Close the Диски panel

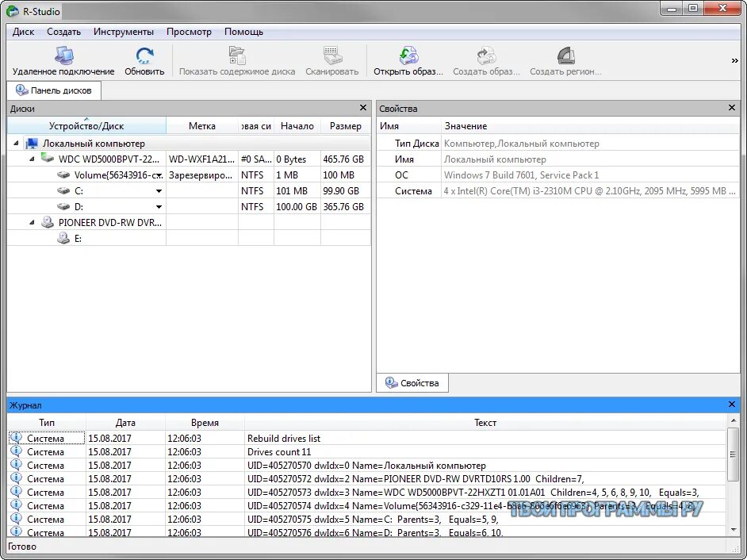point(363,108)
